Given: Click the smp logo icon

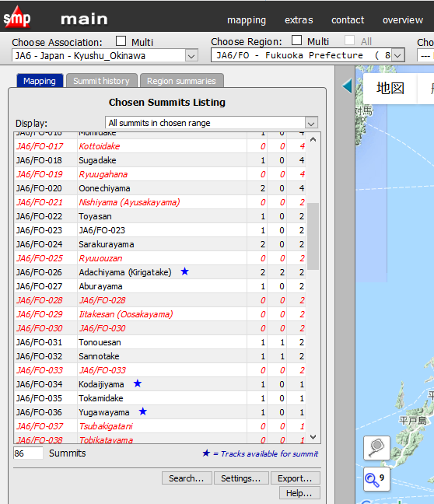Looking at the screenshot, I should 17,17.
